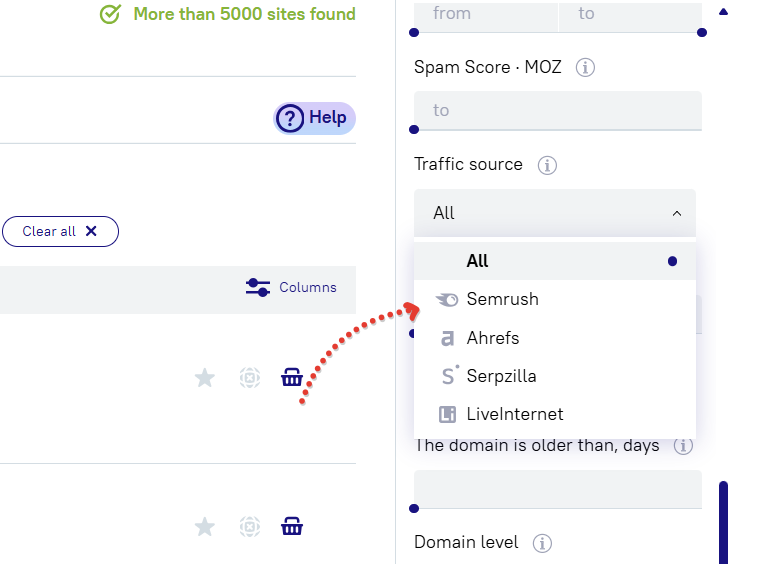Select Semrush from traffic source list

click(x=502, y=299)
